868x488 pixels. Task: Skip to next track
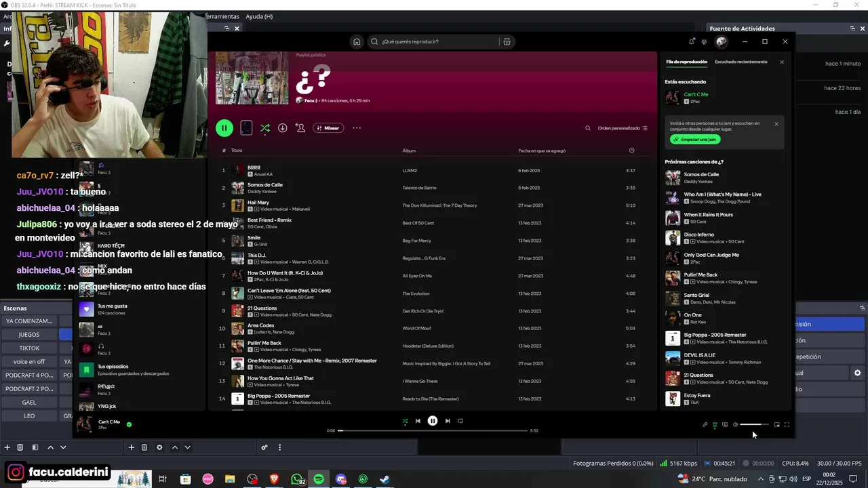tap(448, 421)
